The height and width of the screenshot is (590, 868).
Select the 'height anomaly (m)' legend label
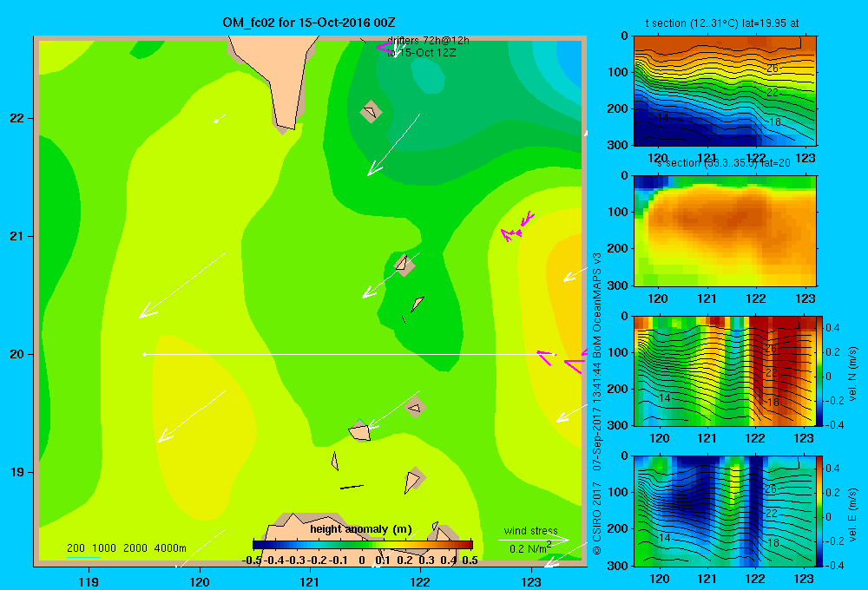[361, 529]
